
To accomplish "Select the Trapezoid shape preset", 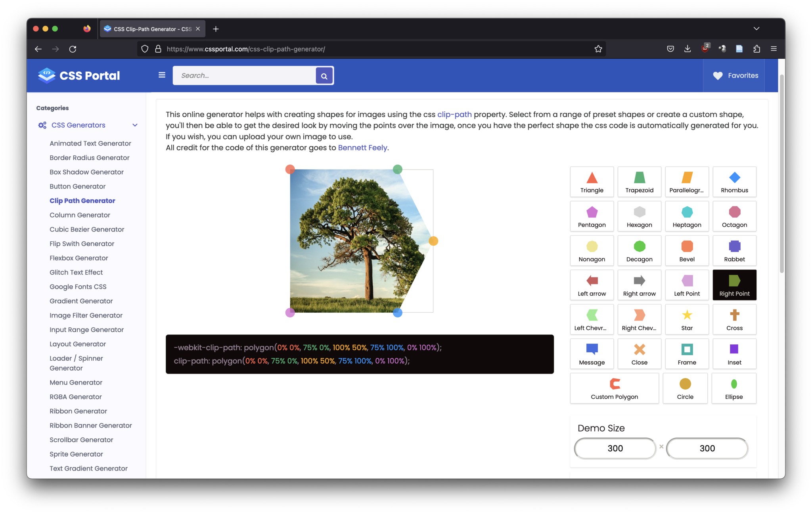I will click(639, 182).
